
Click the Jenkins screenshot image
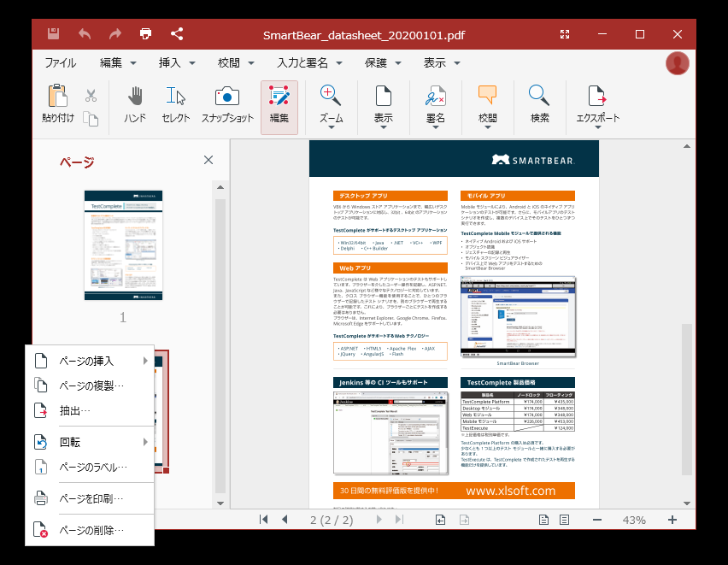(x=391, y=433)
